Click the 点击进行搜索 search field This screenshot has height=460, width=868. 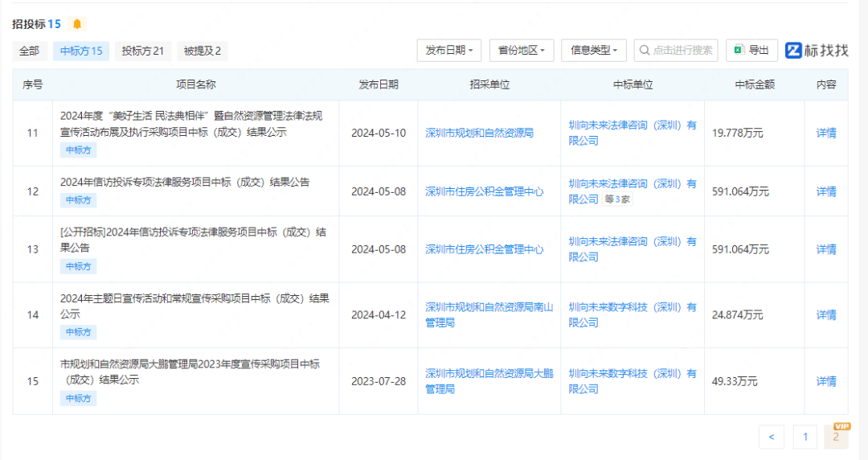point(682,50)
